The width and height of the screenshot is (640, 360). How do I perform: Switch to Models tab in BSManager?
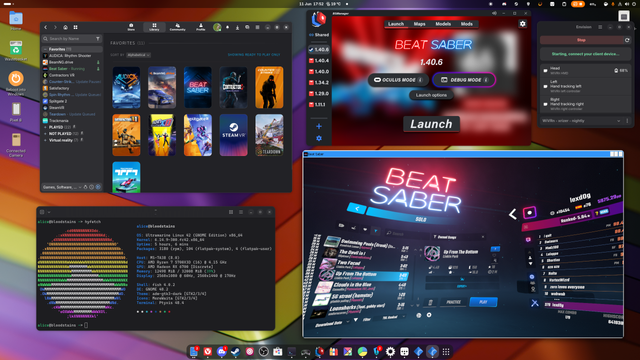443,24
